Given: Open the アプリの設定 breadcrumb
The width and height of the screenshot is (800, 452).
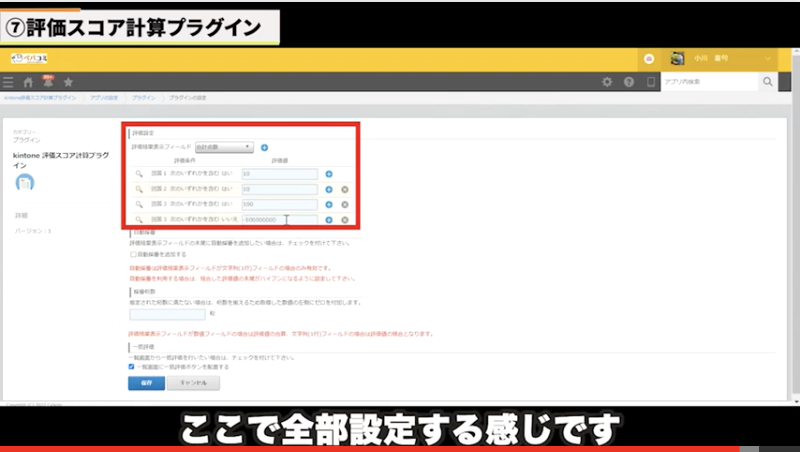Looking at the screenshot, I should [x=104, y=98].
